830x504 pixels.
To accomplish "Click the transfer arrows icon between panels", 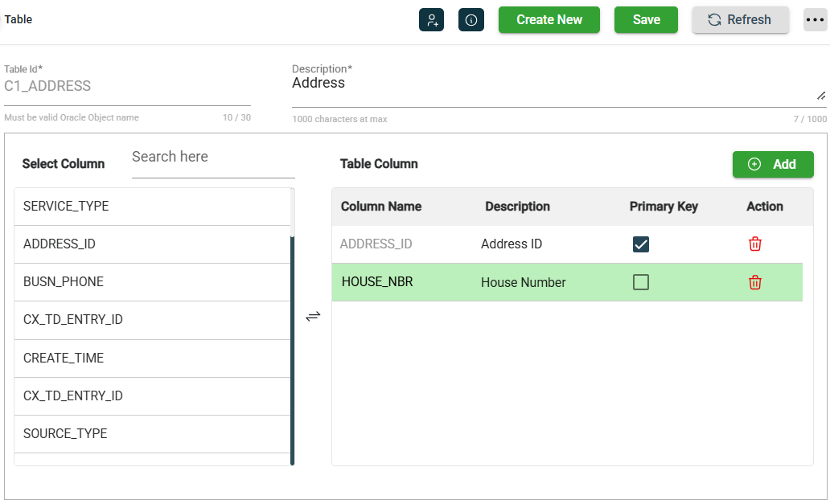I will tap(313, 316).
